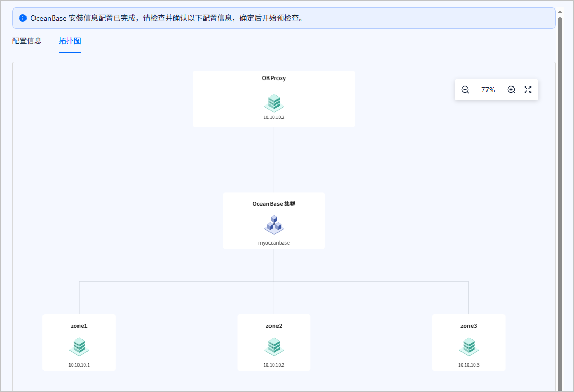The height and width of the screenshot is (392, 574).
Task: Click the OceanBase 集群 node title
Action: click(x=274, y=204)
